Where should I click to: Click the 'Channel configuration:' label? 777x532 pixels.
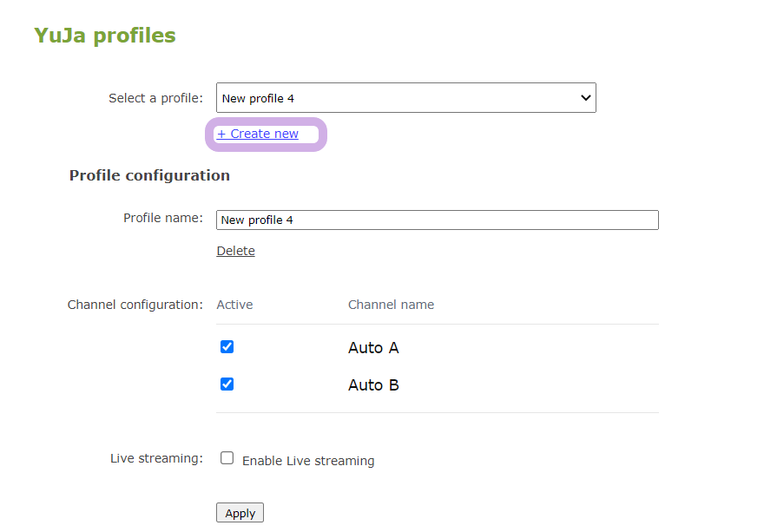135,305
